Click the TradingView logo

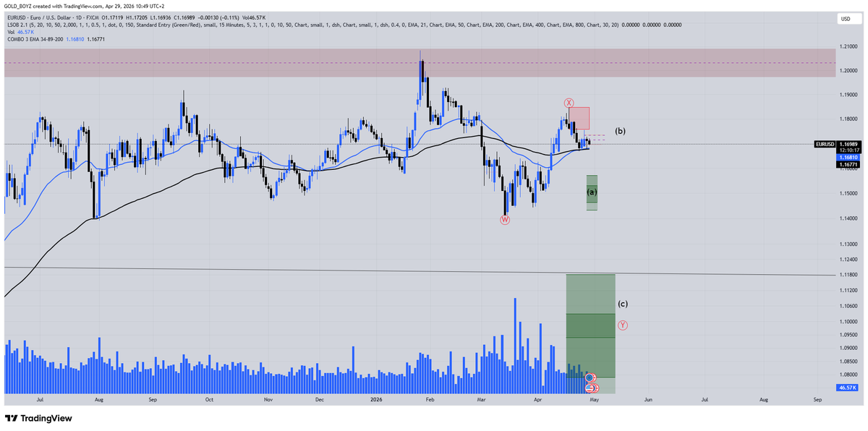40,419
